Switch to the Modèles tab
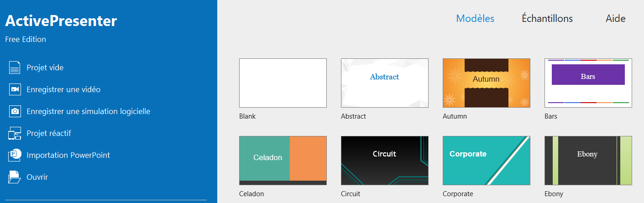Viewport: 644px width, 203px height. click(x=475, y=19)
